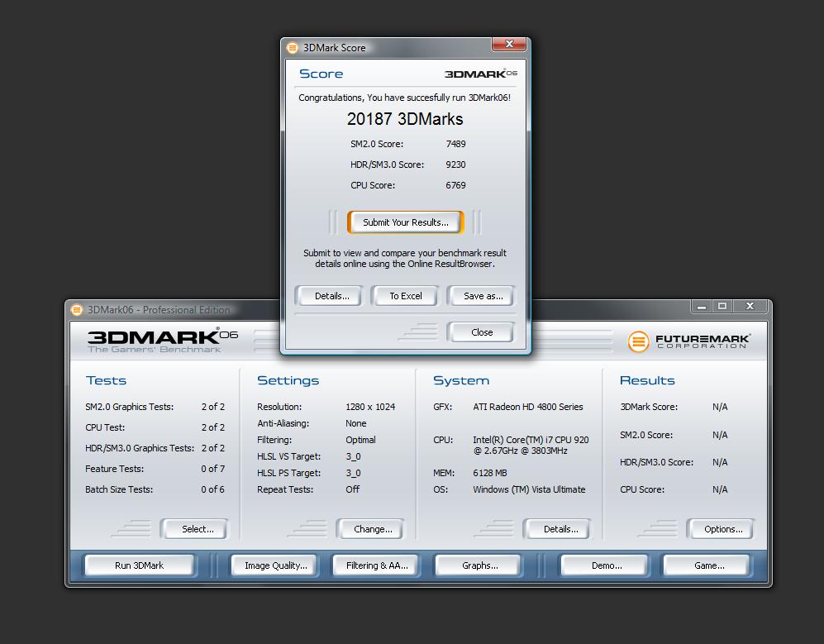Click the Futuremark Corporation orange logo
Viewport: 824px width, 644px height.
tap(639, 341)
